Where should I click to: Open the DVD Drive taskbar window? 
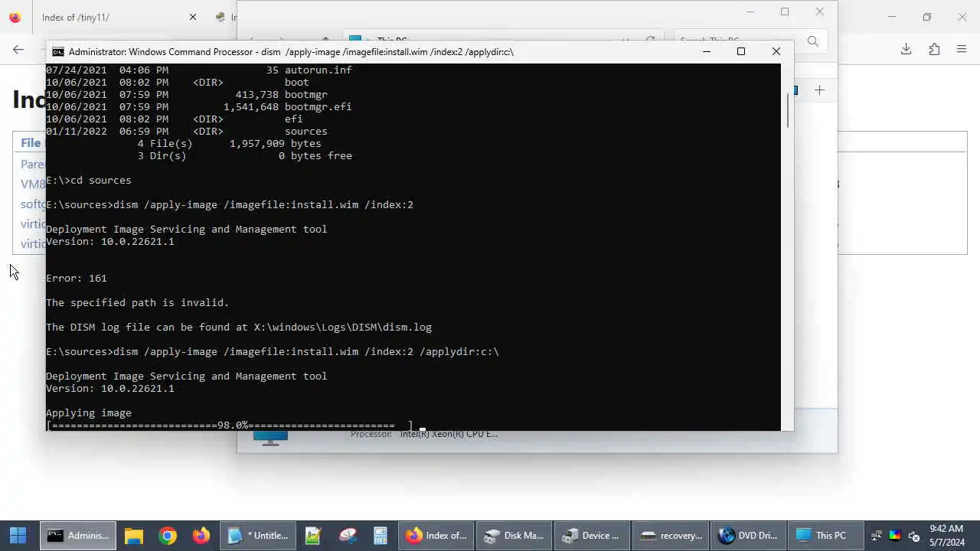[x=749, y=536]
